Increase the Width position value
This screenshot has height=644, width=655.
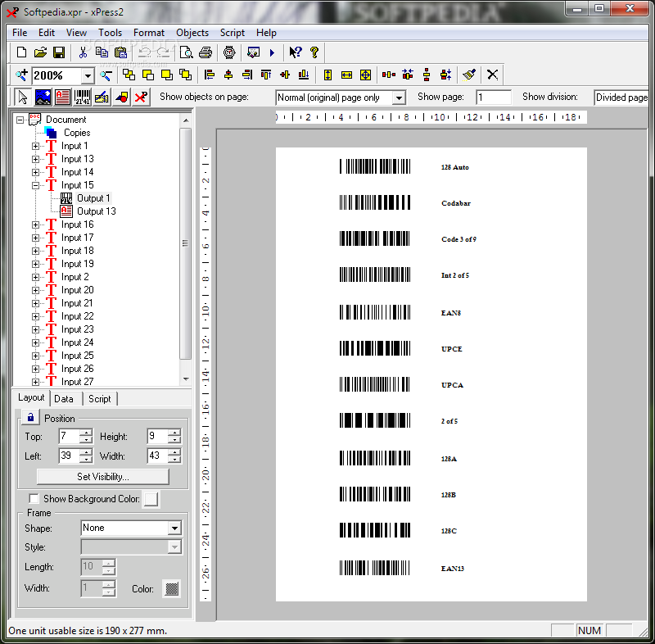click(174, 452)
